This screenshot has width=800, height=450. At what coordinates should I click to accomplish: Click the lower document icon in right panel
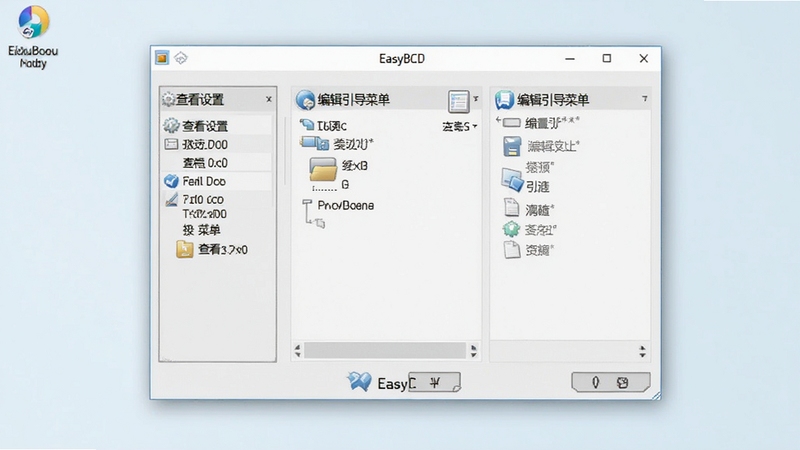coord(511,249)
